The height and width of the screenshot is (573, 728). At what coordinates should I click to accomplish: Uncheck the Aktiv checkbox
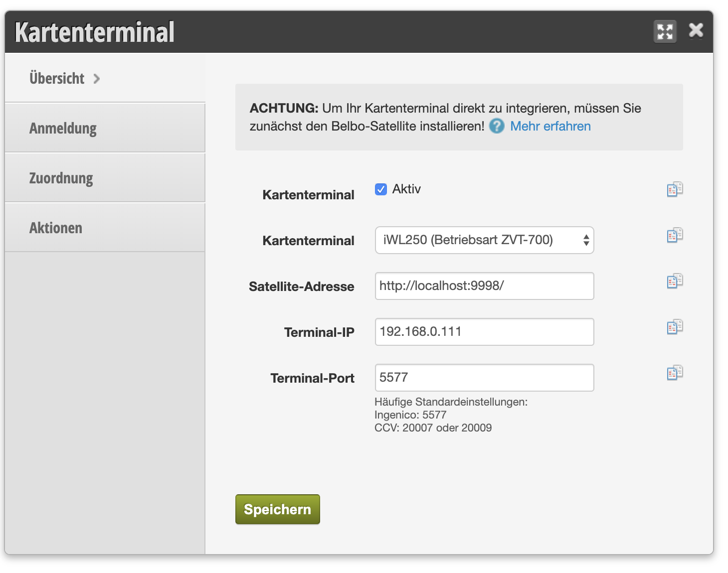point(381,189)
